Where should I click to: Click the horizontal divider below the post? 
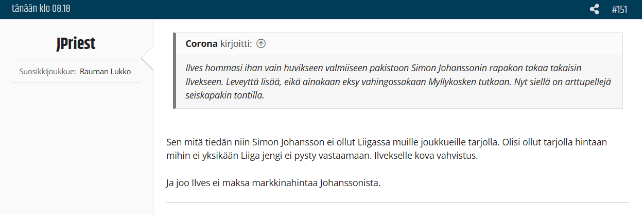(397, 202)
